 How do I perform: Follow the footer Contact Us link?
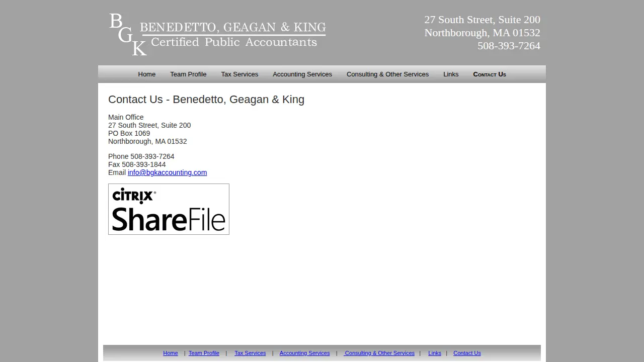coord(467,353)
